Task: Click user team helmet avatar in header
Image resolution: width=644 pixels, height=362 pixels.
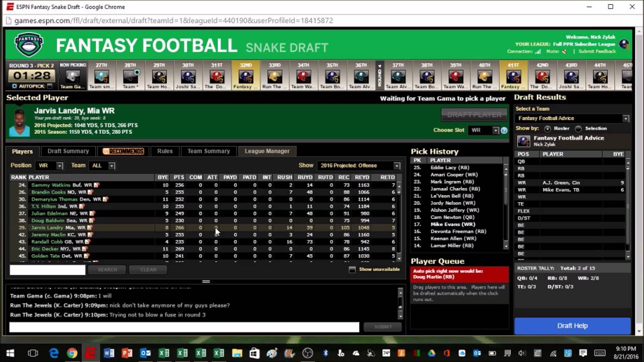Action: [624, 44]
